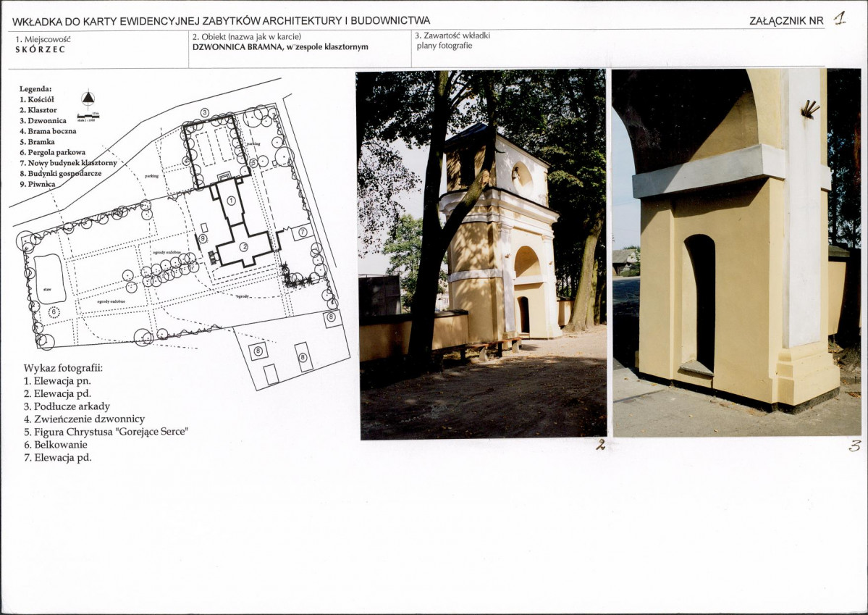Image resolution: width=868 pixels, height=615 pixels.
Task: Click dashed circle marker 6 for the pergola
Action: pyautogui.click(x=54, y=312)
